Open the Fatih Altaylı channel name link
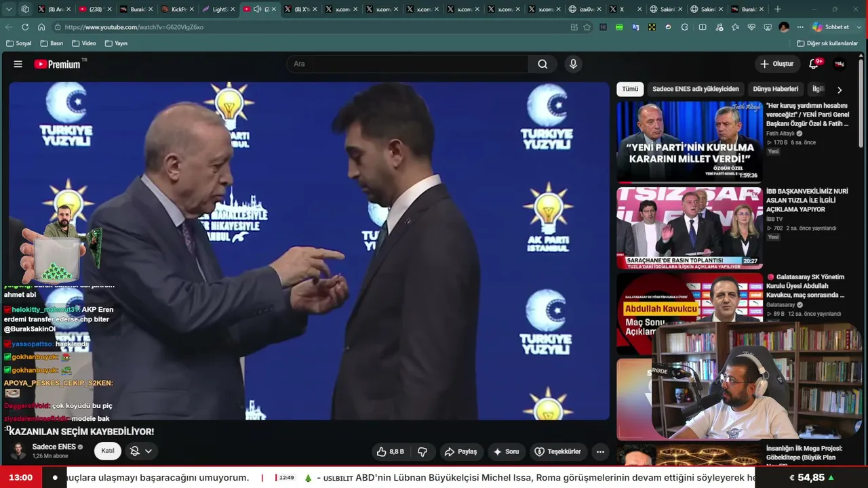The image size is (868, 488). [x=781, y=134]
